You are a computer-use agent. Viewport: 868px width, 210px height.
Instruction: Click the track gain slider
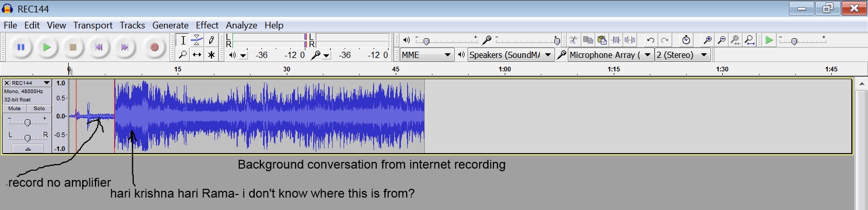(27, 122)
